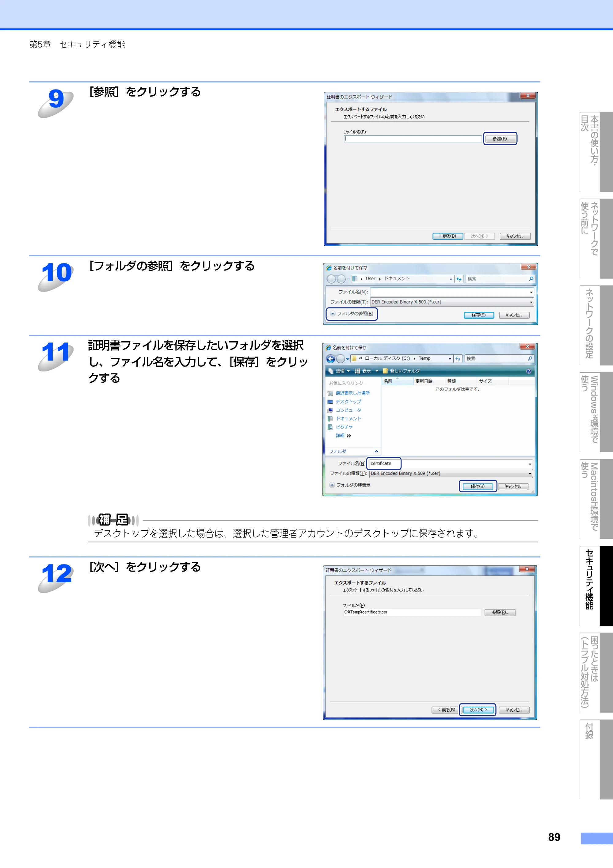Click the back arrow in the Temp folder save dialog

click(x=331, y=359)
